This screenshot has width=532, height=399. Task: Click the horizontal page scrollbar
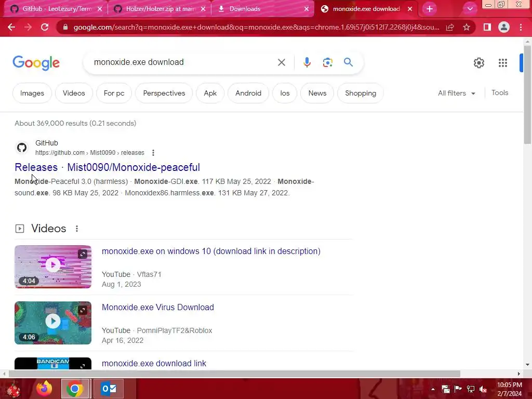click(x=234, y=374)
